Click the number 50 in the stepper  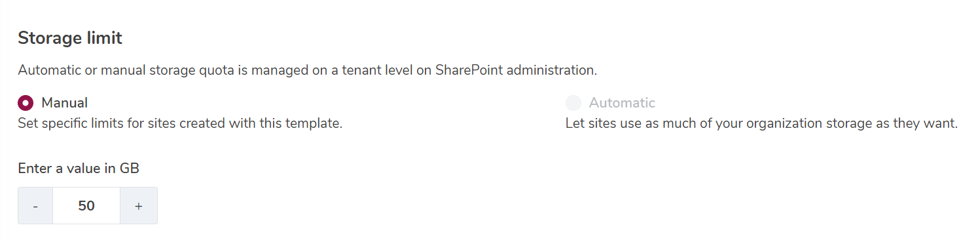(86, 206)
